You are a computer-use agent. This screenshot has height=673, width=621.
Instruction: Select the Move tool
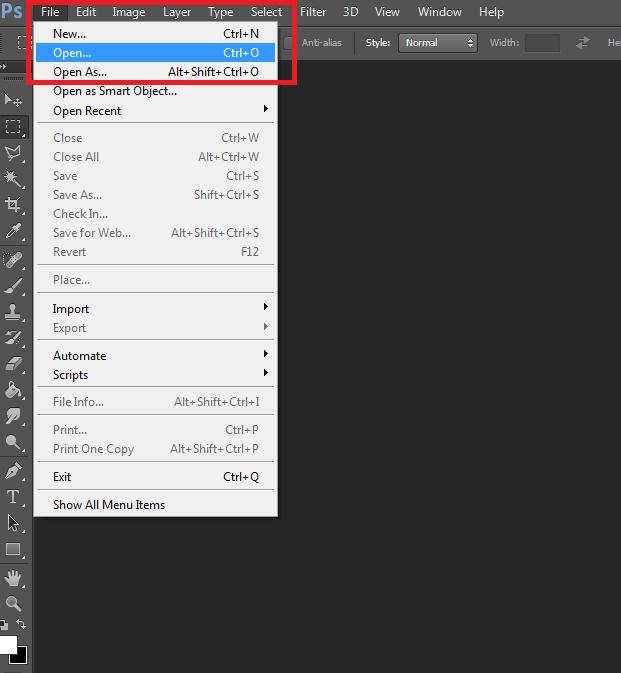click(x=14, y=100)
